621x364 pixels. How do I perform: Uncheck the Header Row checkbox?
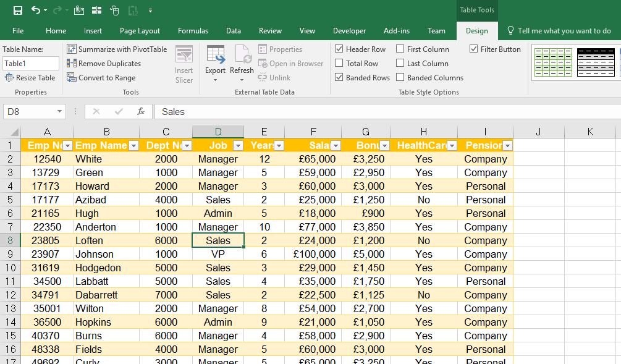(x=339, y=49)
